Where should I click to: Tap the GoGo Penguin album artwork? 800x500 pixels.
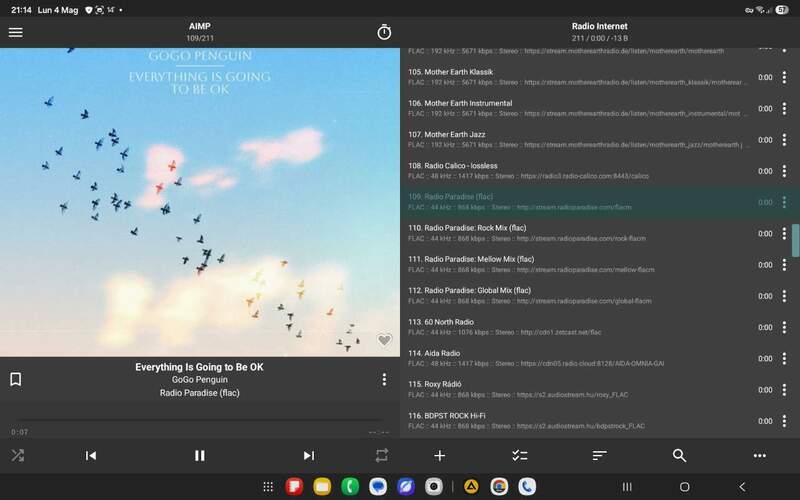click(x=199, y=203)
